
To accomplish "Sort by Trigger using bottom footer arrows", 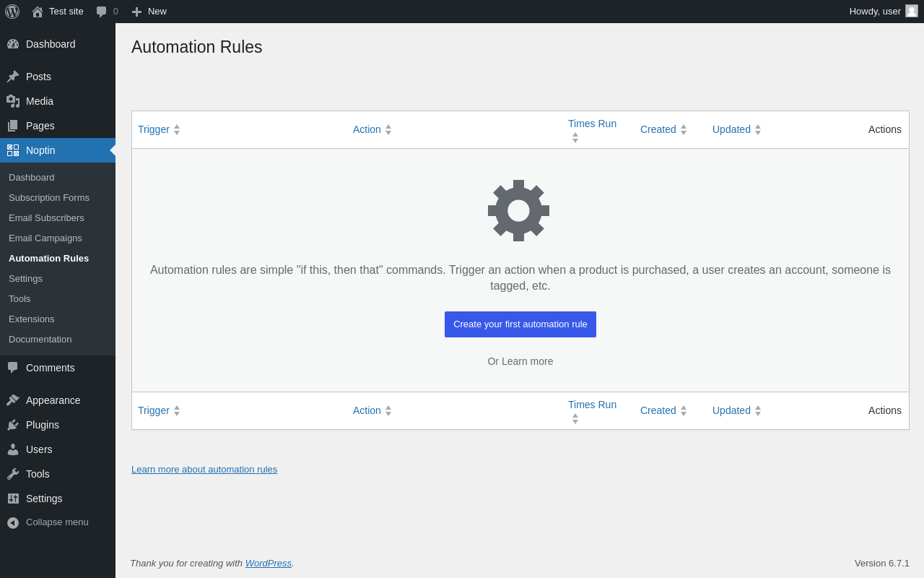I will (177, 411).
